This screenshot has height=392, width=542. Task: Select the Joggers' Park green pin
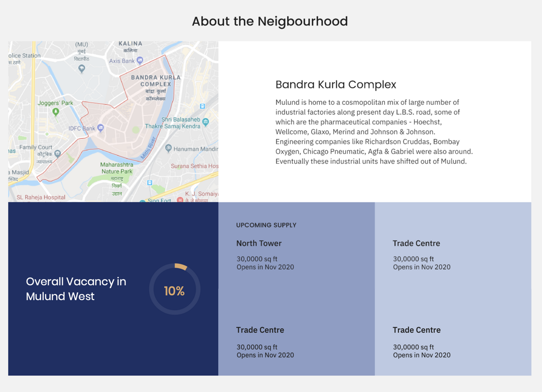56,111
